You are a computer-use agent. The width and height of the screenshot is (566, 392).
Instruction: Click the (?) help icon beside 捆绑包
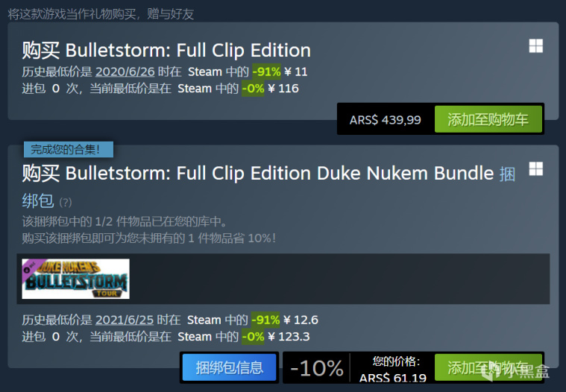point(66,202)
